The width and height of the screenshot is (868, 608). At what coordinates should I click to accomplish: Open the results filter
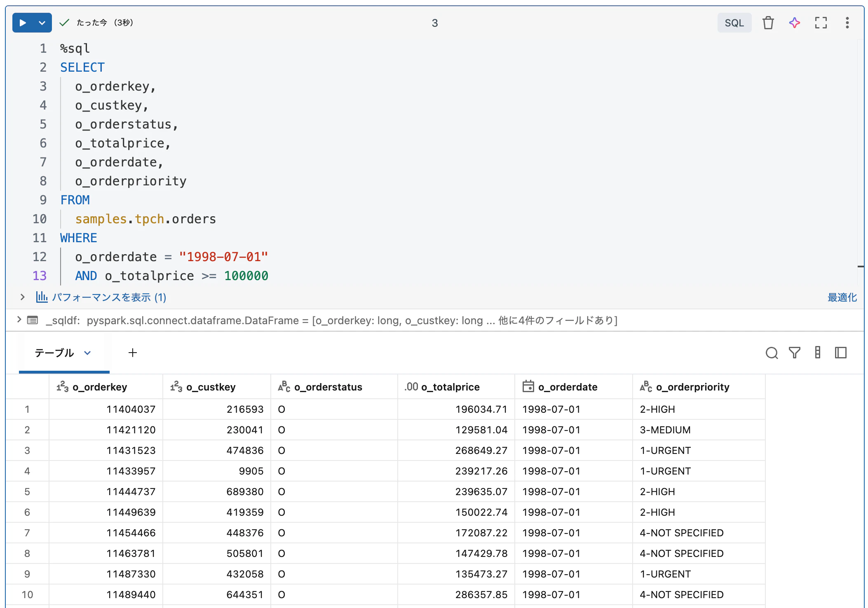794,353
